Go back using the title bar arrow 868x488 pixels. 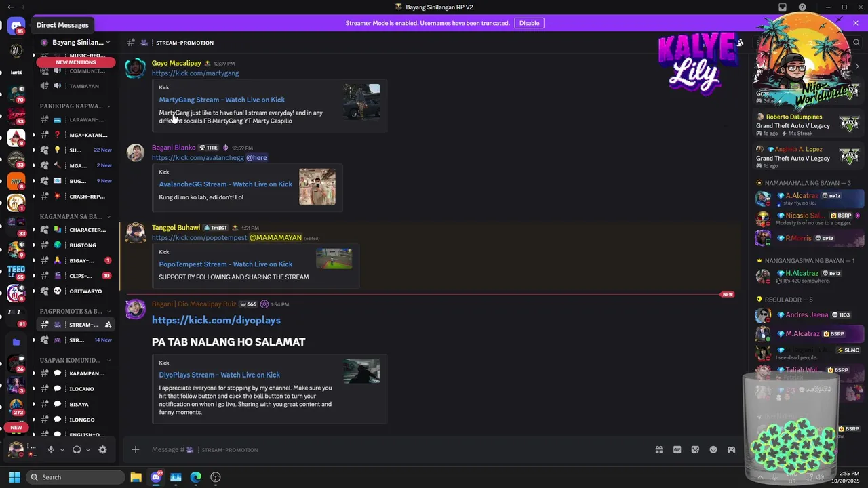pos(10,7)
